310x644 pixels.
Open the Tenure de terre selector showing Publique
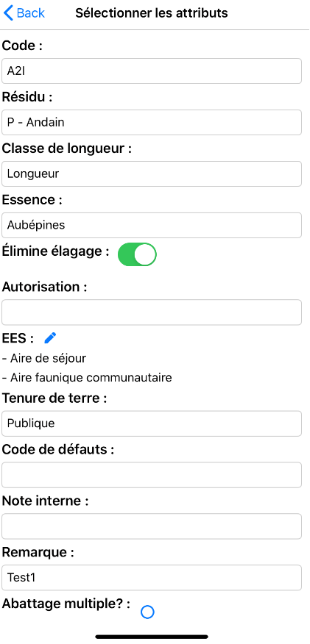(152, 423)
